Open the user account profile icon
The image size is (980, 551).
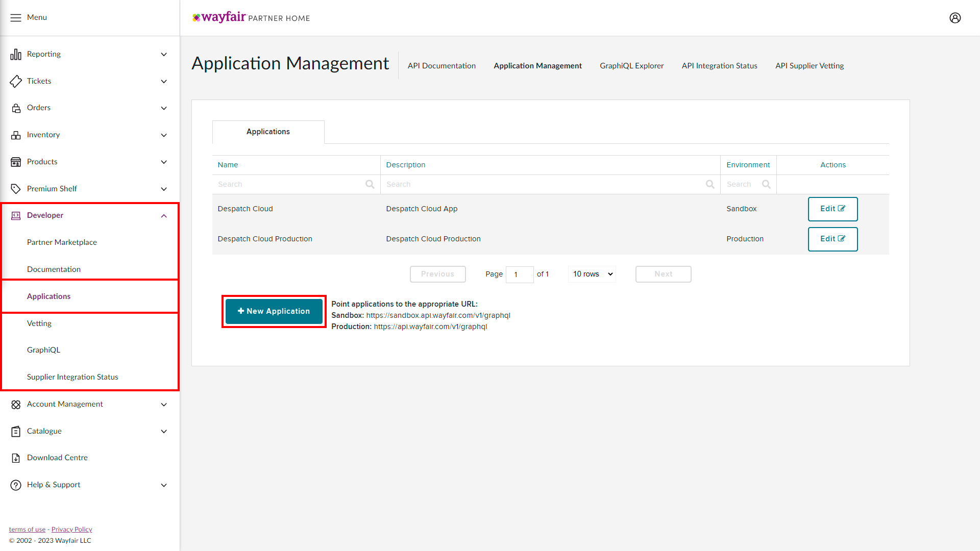coord(955,18)
